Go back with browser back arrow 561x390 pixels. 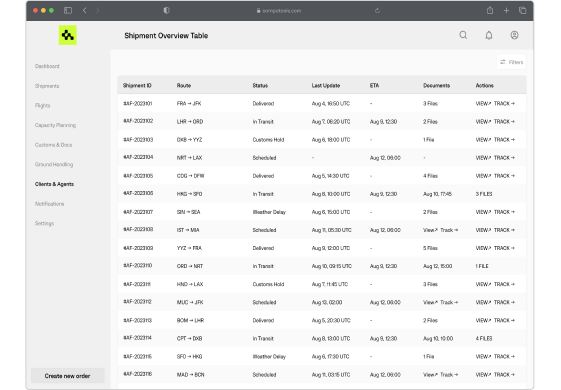(84, 10)
